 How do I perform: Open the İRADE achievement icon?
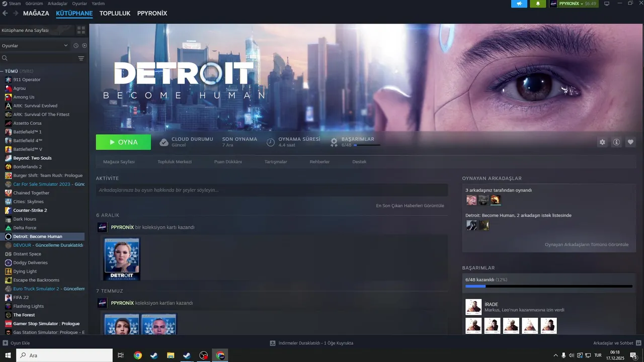pyautogui.click(x=473, y=307)
